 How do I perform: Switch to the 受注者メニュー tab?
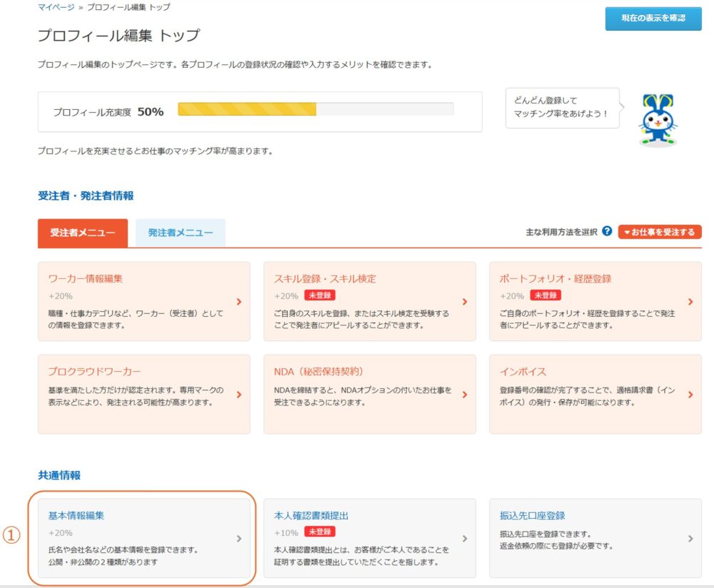point(82,233)
